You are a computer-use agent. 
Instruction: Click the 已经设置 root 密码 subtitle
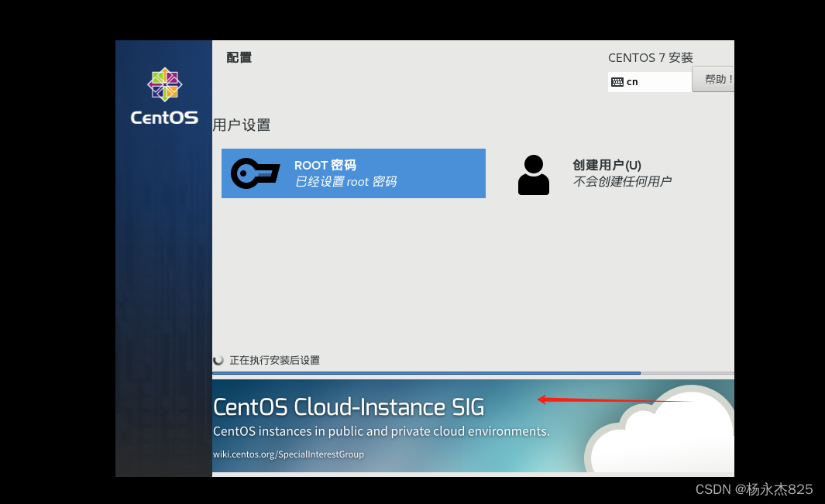coord(345,181)
